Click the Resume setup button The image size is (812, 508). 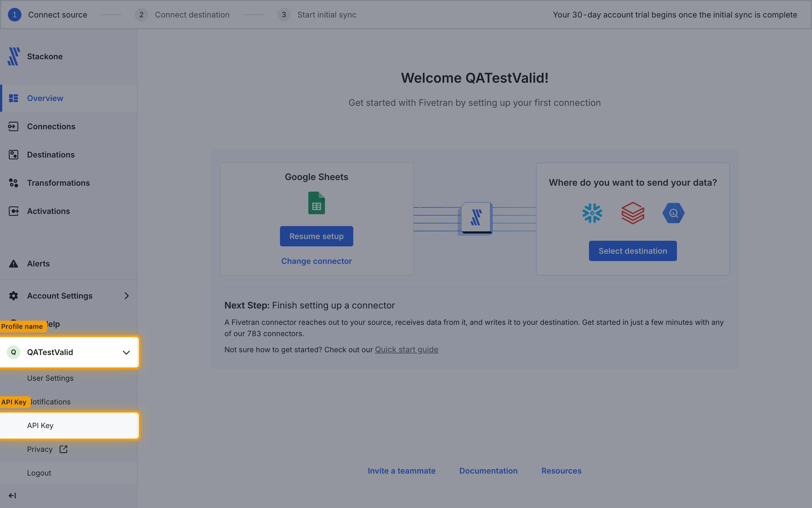[316, 236]
